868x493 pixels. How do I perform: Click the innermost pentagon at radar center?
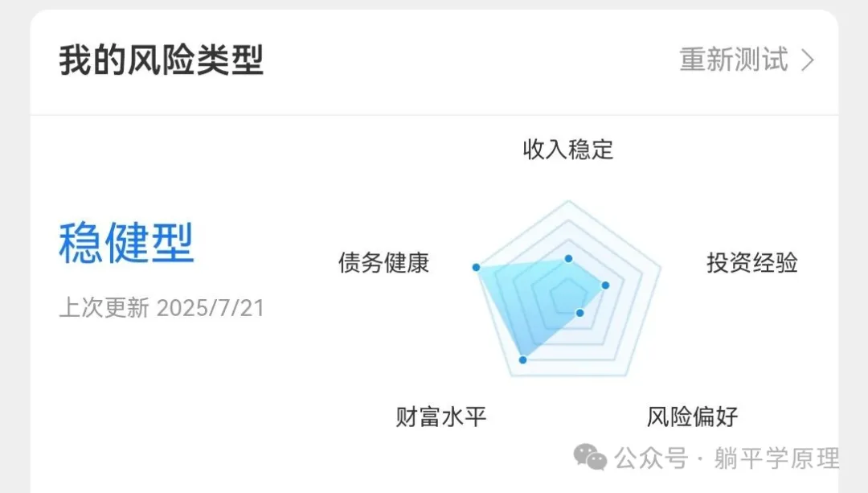click(568, 297)
